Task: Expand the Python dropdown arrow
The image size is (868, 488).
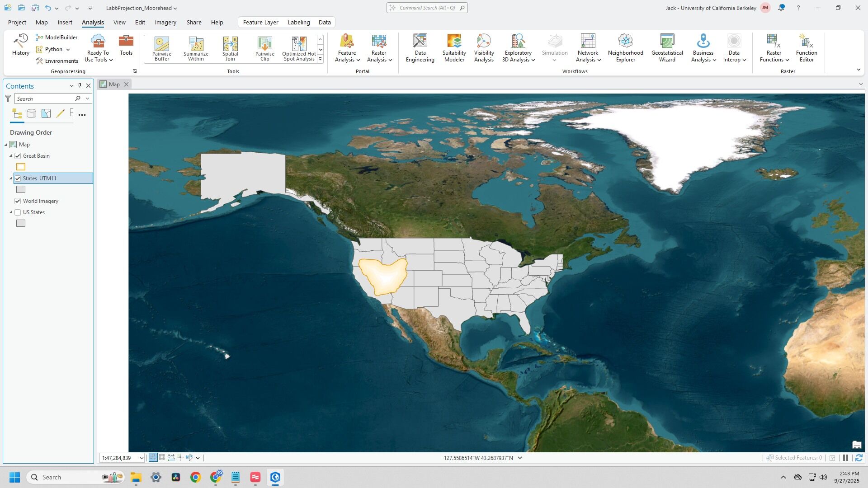Action: tap(68, 49)
